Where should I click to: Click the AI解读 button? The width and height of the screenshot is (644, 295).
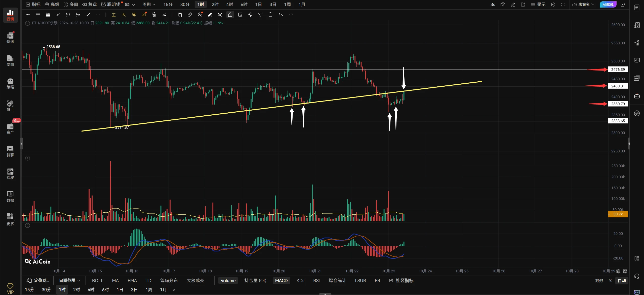pos(608,5)
